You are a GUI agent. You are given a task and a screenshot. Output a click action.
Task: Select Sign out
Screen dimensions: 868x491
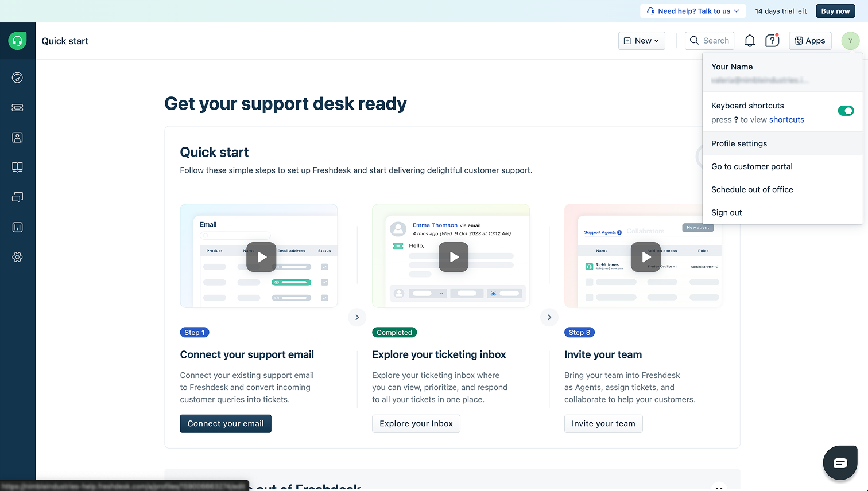pos(782,212)
